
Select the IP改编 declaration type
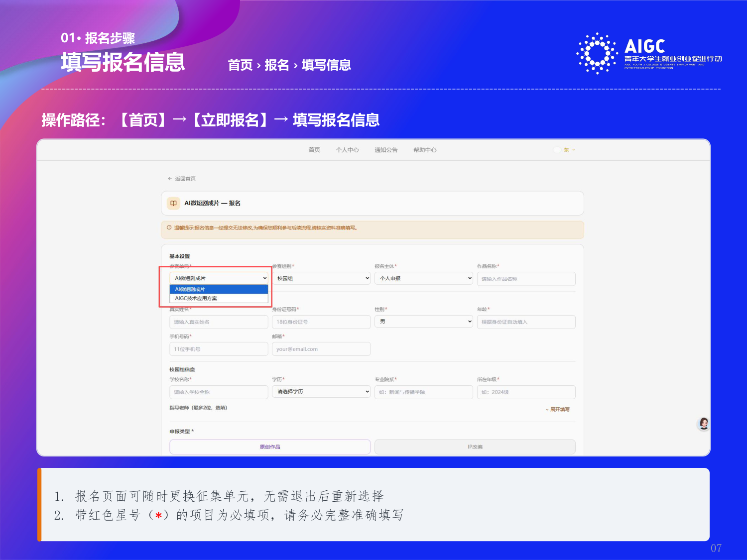[475, 447]
